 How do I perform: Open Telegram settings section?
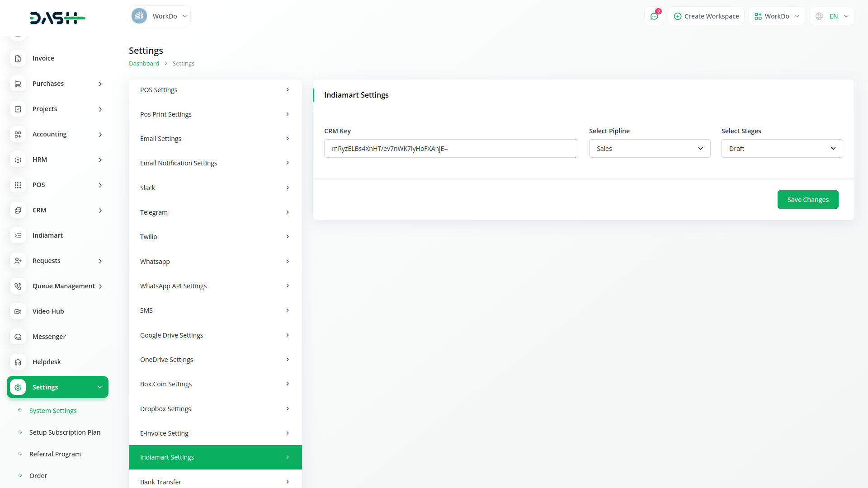pos(215,212)
